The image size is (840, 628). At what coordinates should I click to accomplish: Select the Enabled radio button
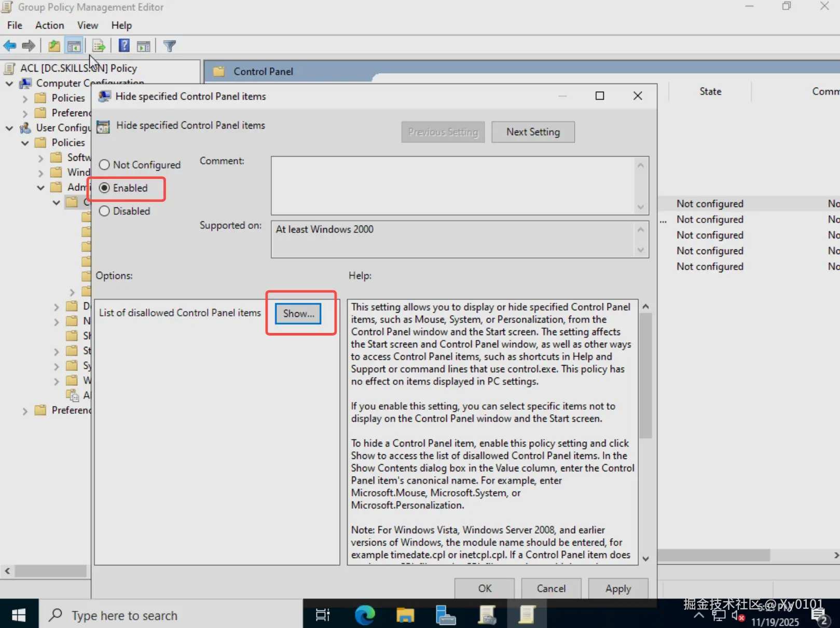104,188
